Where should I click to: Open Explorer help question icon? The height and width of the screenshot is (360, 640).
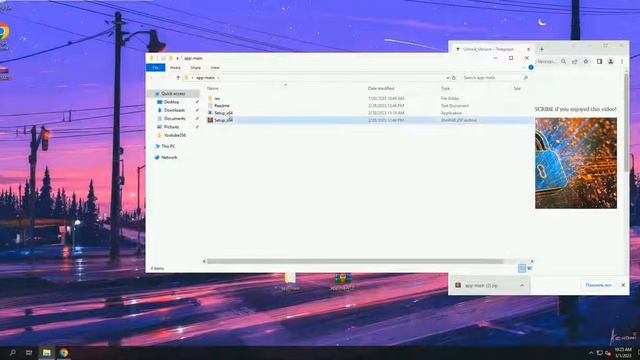coord(531,67)
